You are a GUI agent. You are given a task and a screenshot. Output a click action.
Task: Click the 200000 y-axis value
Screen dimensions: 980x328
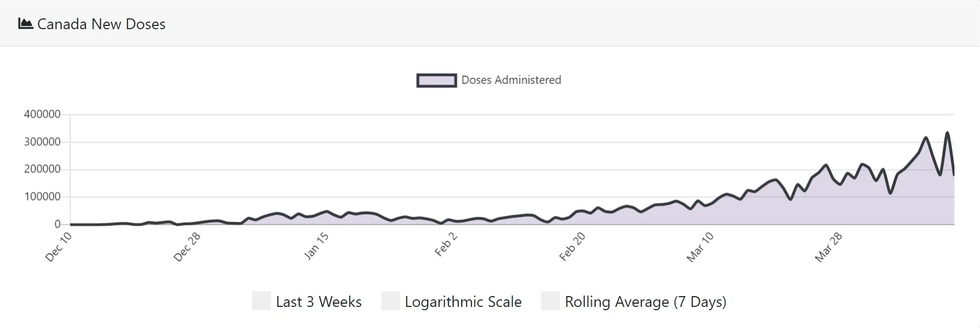click(x=42, y=170)
